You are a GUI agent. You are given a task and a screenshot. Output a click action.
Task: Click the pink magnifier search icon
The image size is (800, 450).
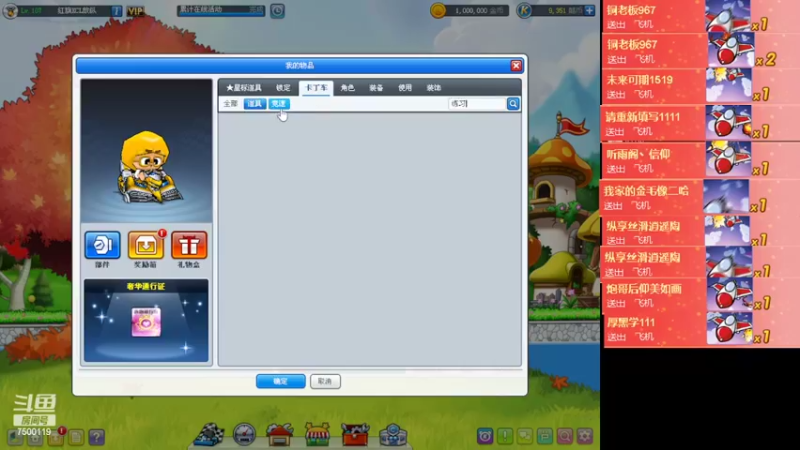pos(564,436)
